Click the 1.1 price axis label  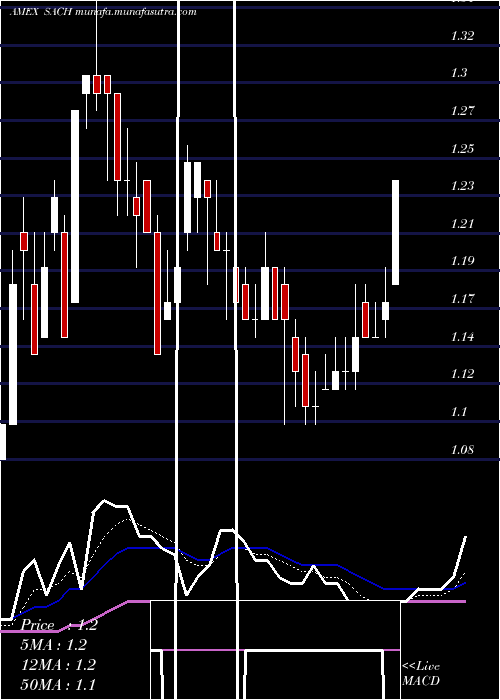click(459, 411)
